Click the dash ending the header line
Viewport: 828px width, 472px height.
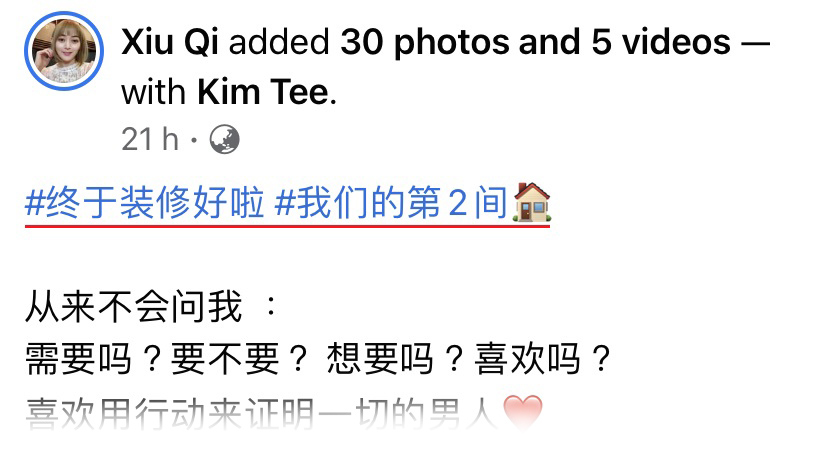(756, 42)
